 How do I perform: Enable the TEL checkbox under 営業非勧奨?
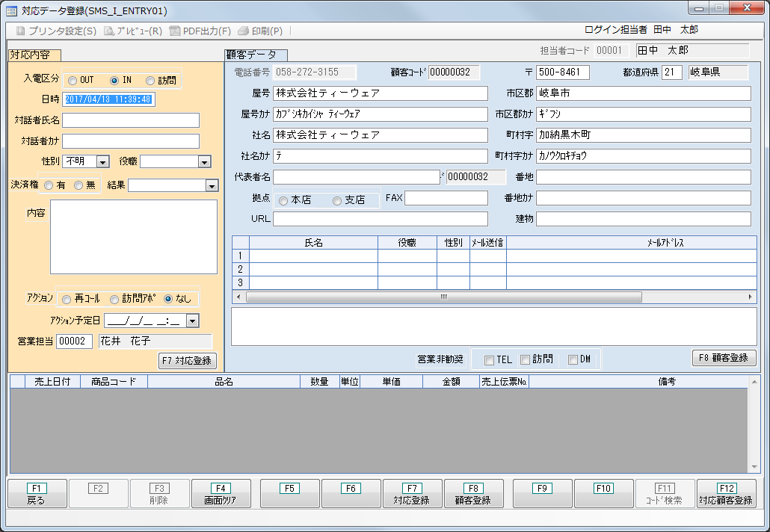coord(489,360)
